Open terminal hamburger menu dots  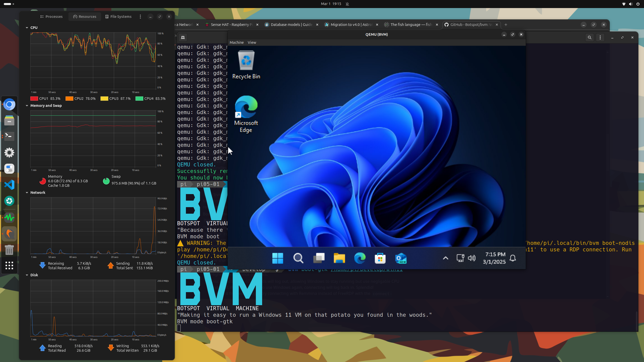click(600, 37)
